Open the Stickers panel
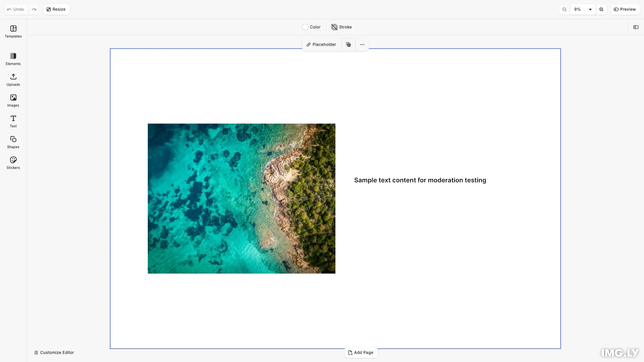This screenshot has width=644, height=362. (13, 163)
